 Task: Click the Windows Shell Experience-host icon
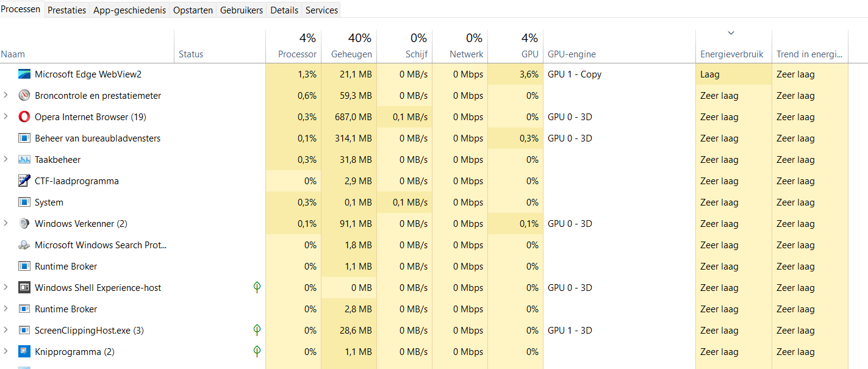point(24,288)
